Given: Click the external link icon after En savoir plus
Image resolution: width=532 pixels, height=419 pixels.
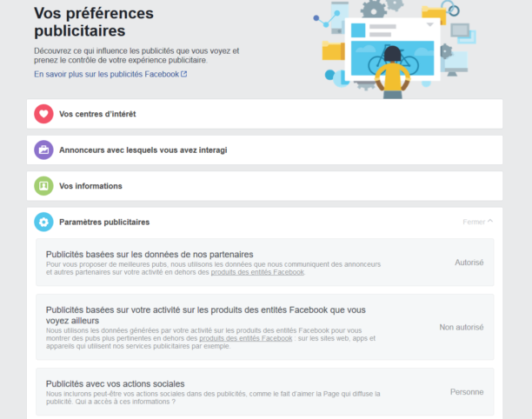Looking at the screenshot, I should [184, 75].
